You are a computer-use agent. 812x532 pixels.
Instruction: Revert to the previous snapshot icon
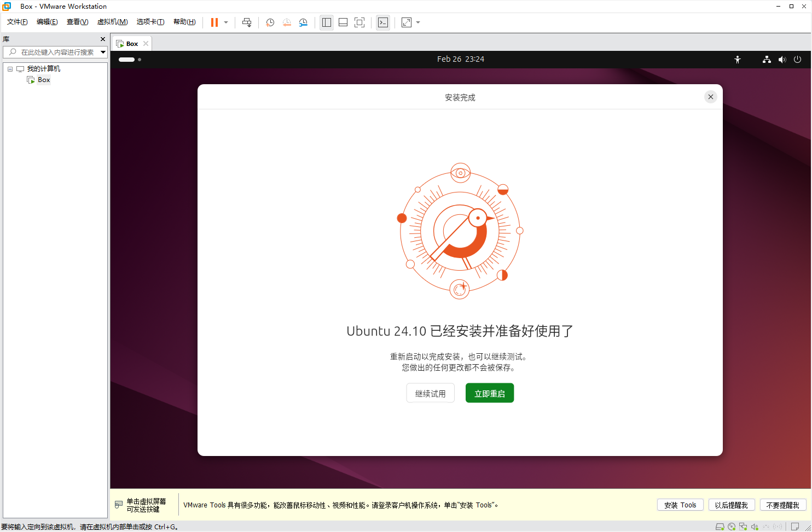pyautogui.click(x=287, y=22)
